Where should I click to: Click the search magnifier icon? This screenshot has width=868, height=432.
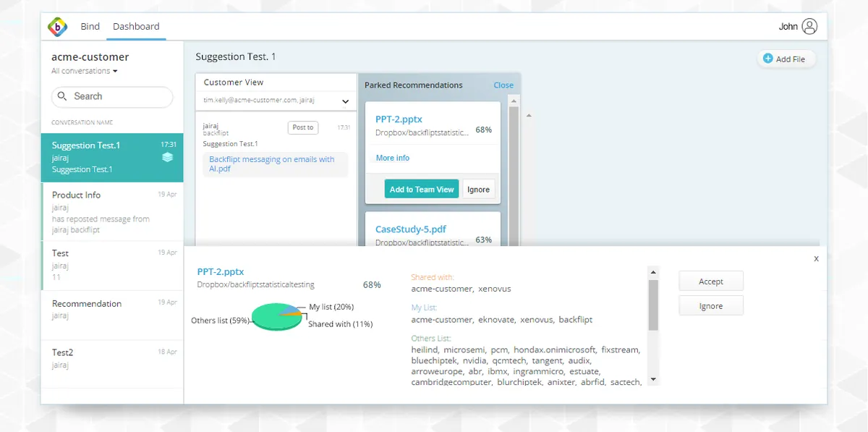click(x=62, y=96)
